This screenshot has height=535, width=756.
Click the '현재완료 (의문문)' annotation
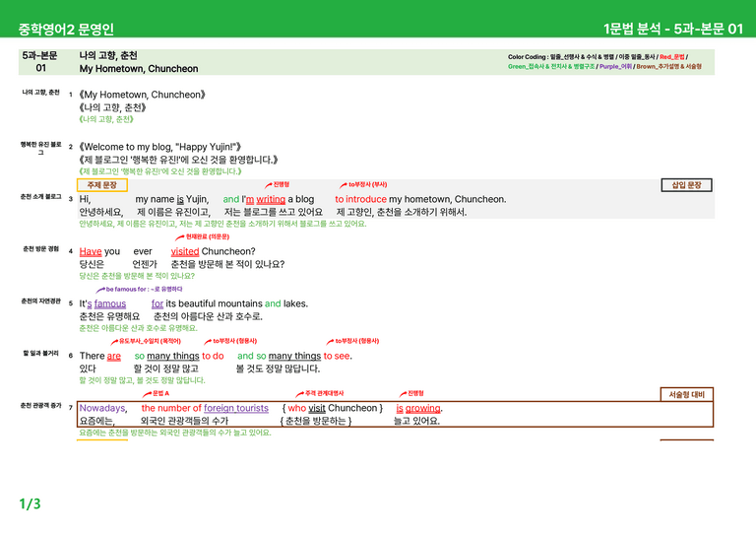tap(203, 236)
